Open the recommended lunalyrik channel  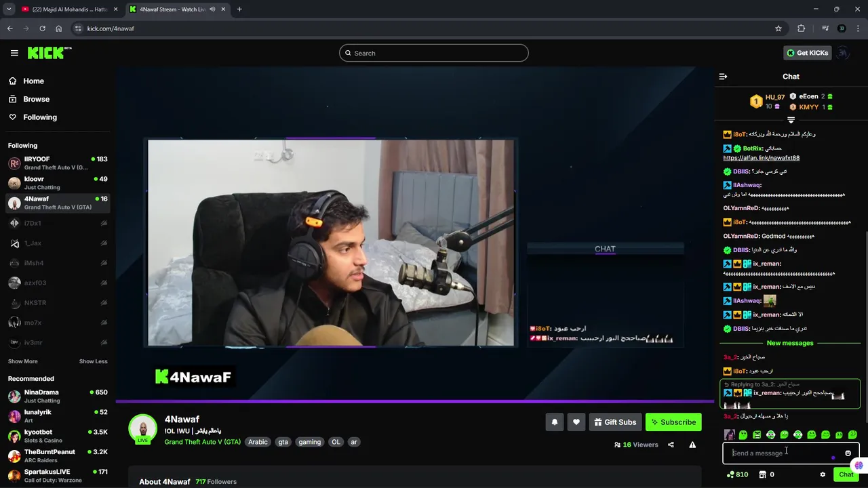coord(58,416)
